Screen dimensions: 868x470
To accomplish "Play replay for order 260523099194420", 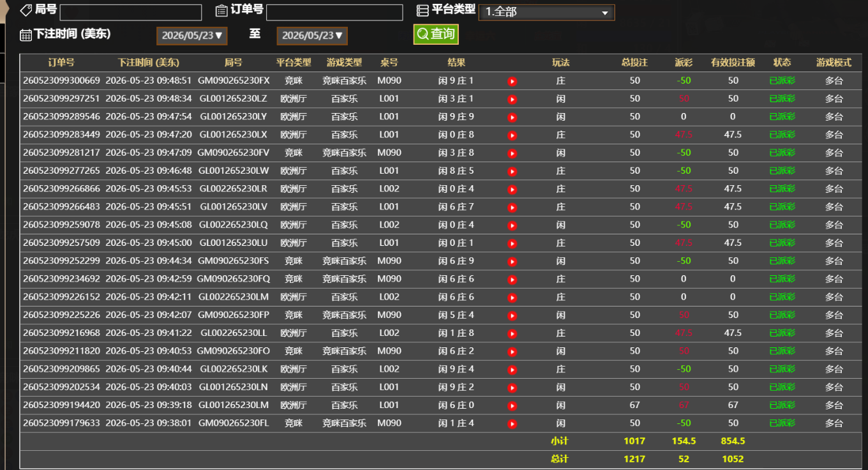I will [x=512, y=406].
